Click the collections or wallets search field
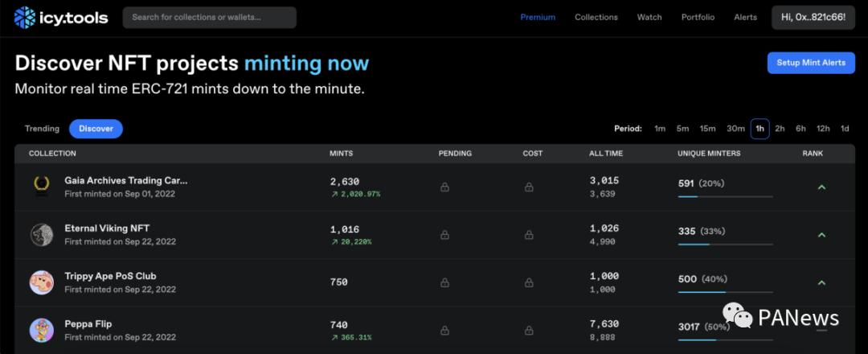868x354 pixels. click(209, 17)
